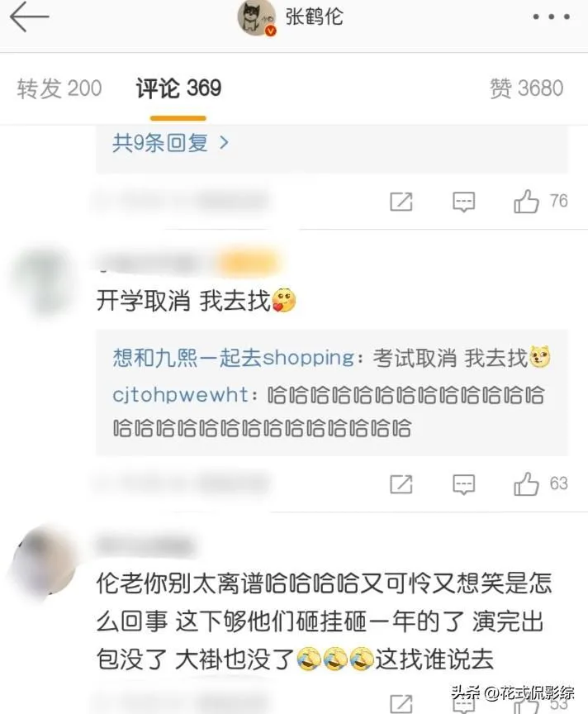Tap the 张鹤伦 profile avatar
Viewport: 588px width, 714px height.
pyautogui.click(x=257, y=17)
